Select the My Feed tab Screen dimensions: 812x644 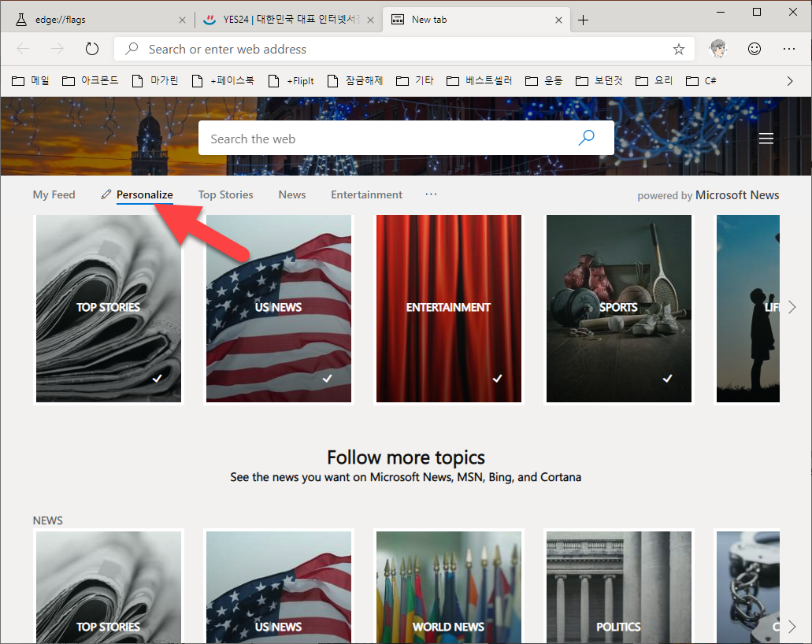(54, 194)
